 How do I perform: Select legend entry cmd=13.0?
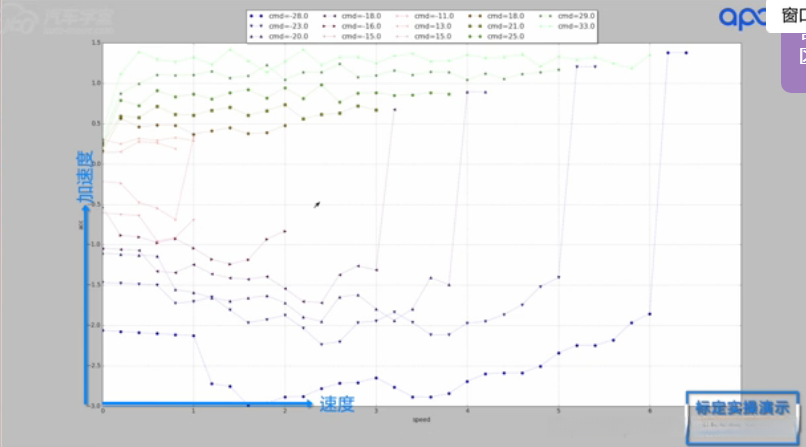[x=424, y=26]
